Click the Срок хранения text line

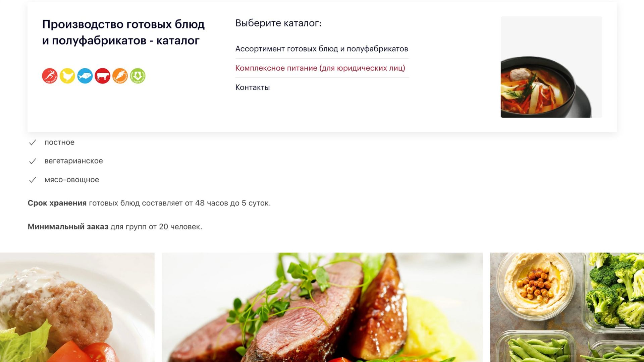click(x=149, y=203)
